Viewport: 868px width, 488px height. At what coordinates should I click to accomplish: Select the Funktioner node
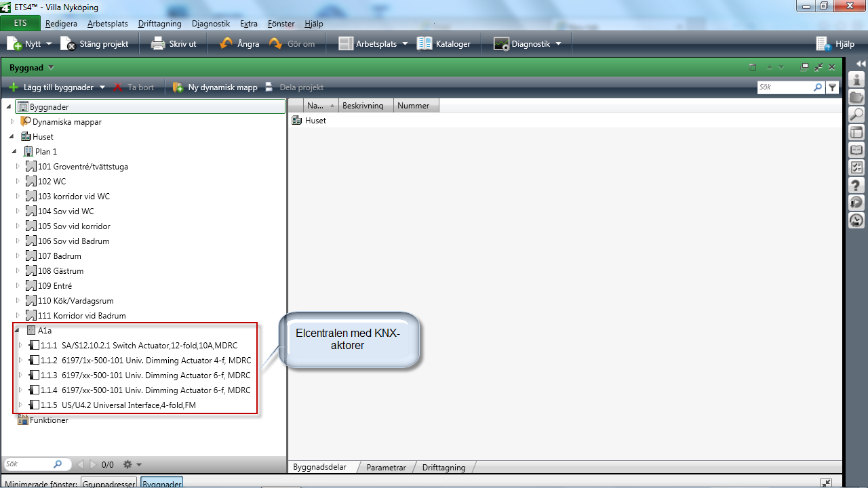49,420
